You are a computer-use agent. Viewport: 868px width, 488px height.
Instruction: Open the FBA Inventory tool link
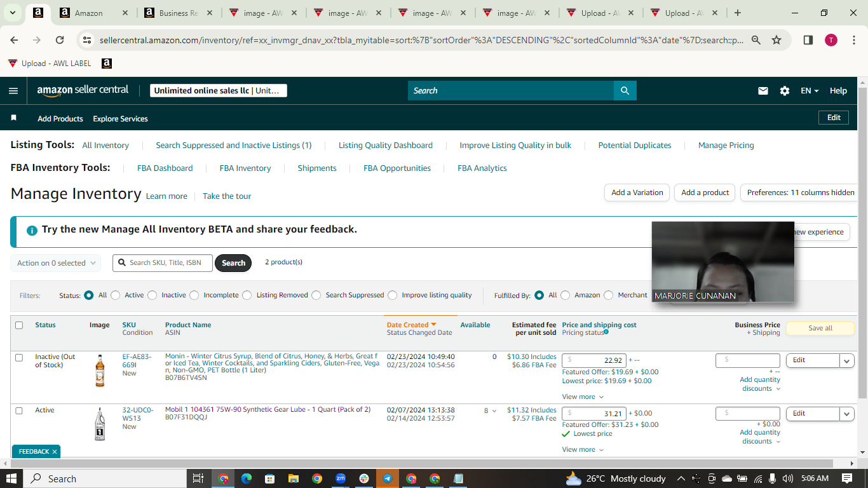(x=245, y=168)
